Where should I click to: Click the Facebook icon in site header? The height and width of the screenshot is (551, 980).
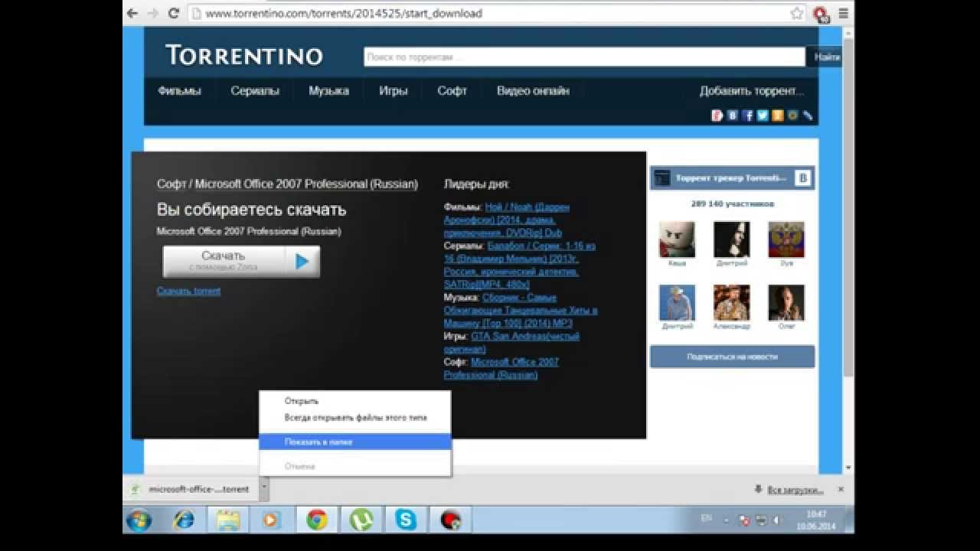(x=748, y=116)
